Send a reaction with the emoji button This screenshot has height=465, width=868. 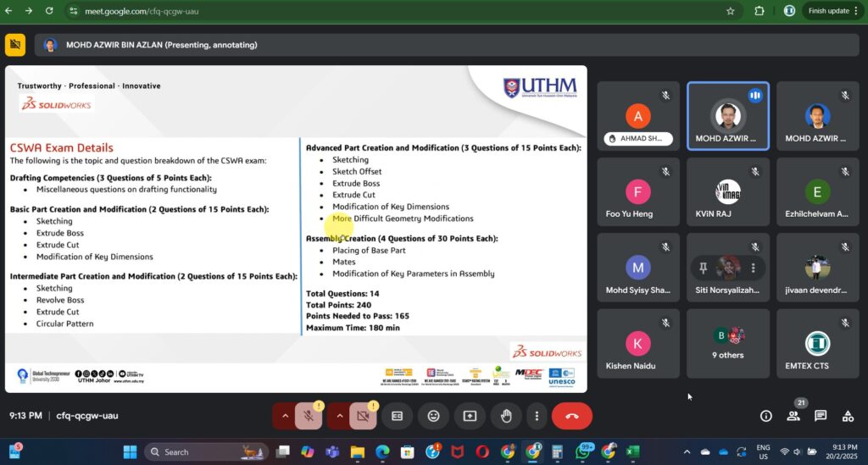(433, 416)
